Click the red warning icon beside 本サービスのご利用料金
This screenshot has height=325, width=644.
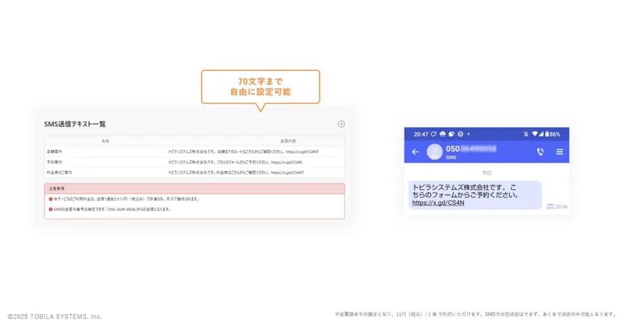(50, 199)
